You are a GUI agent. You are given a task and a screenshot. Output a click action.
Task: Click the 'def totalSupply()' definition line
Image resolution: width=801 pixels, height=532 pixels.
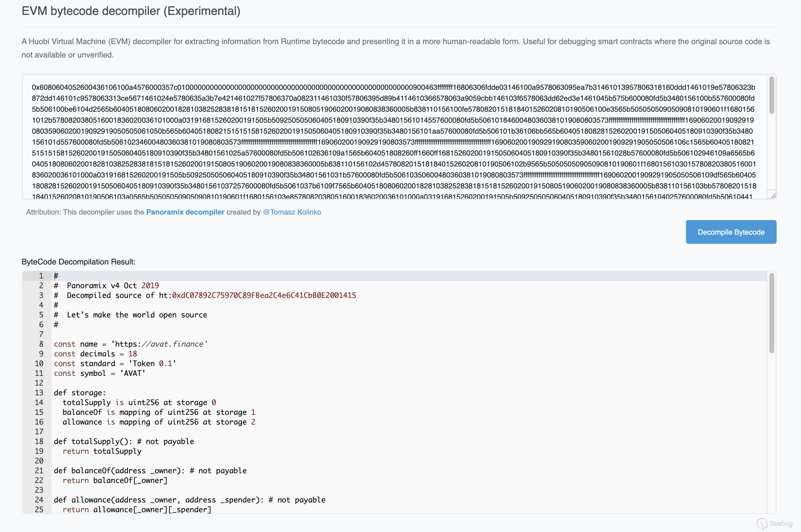(124, 441)
